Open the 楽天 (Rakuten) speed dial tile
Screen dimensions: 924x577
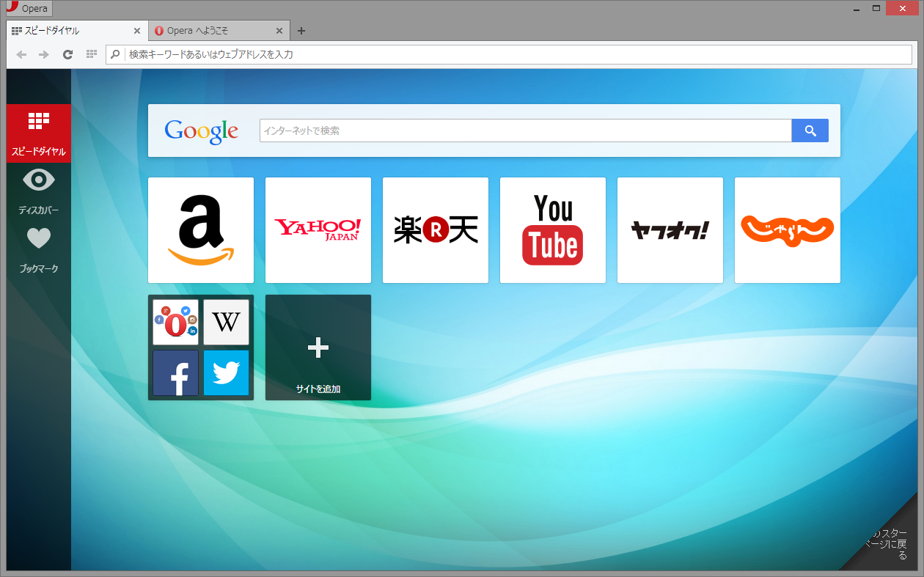click(x=435, y=229)
